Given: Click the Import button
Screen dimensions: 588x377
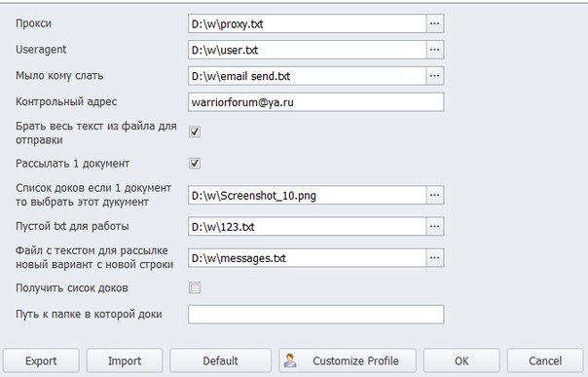Looking at the screenshot, I should coord(125,360).
